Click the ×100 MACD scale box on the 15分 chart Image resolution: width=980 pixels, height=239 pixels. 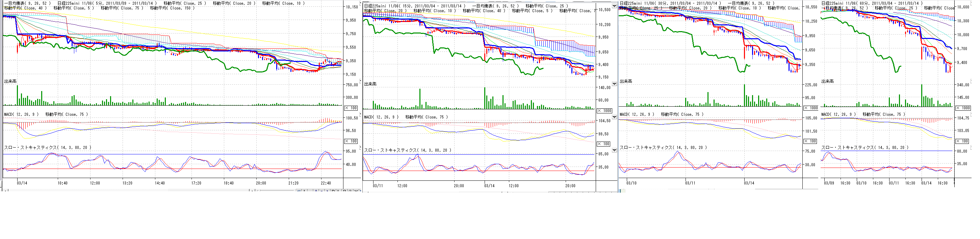pyautogui.click(x=604, y=144)
